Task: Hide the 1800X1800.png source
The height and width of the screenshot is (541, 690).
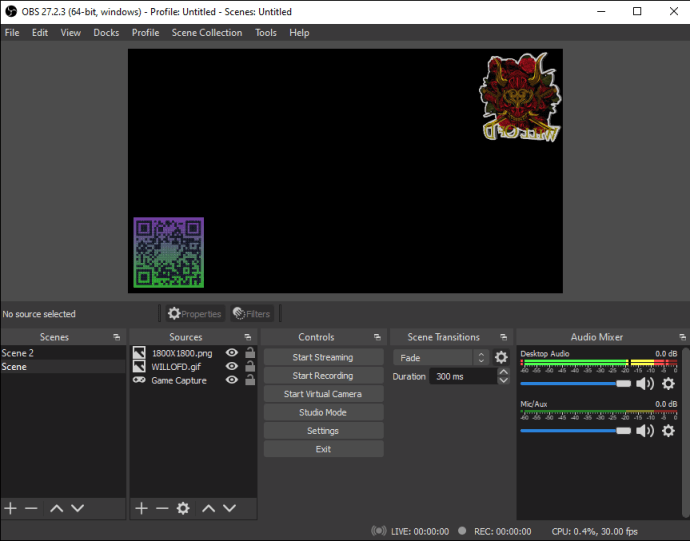Action: coord(231,353)
